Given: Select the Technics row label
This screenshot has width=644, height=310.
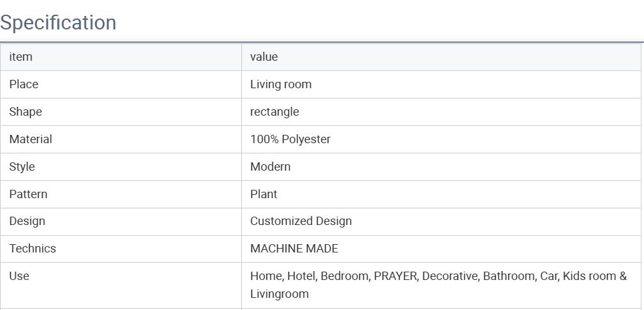Looking at the screenshot, I should (33, 249).
